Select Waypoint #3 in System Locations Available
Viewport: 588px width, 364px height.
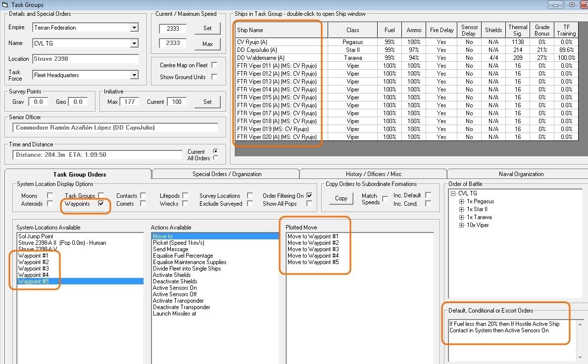[80, 269]
